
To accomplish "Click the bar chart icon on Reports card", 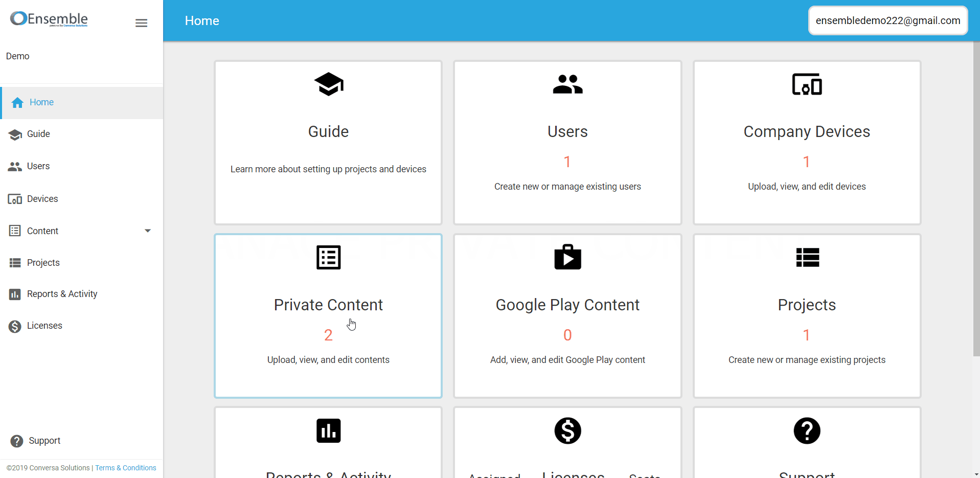I will point(328,430).
